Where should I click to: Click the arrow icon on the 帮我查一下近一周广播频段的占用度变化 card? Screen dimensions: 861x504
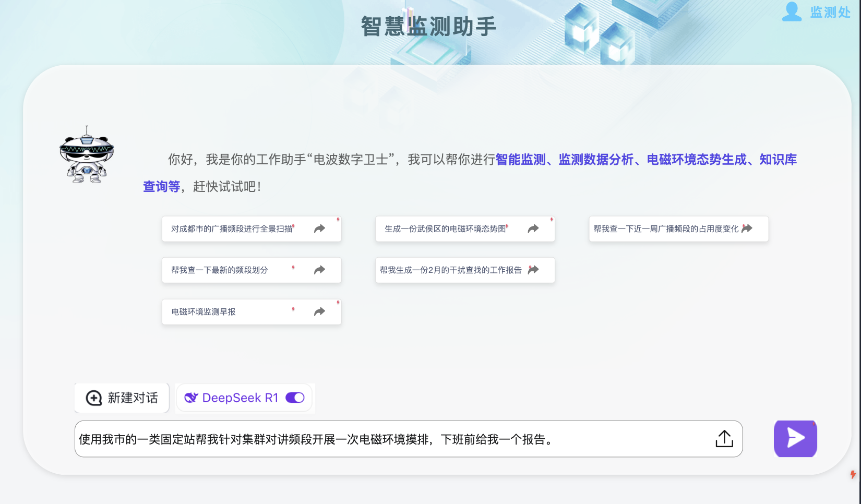[747, 228]
